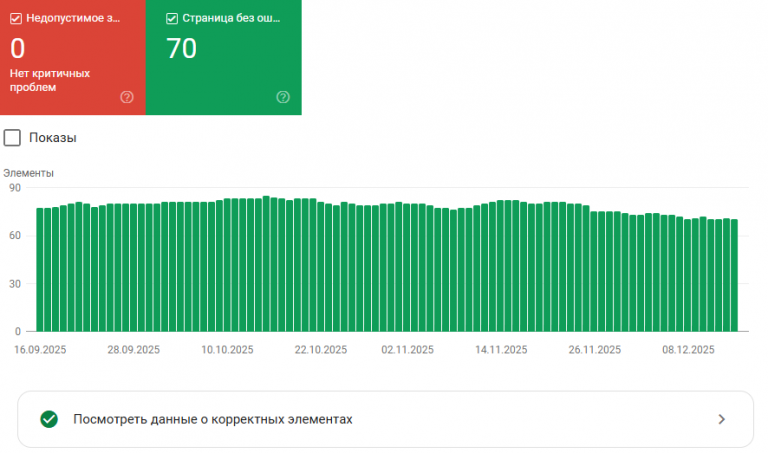Open help icon on green valid card
Screen dimensions: 768x453
point(283,97)
